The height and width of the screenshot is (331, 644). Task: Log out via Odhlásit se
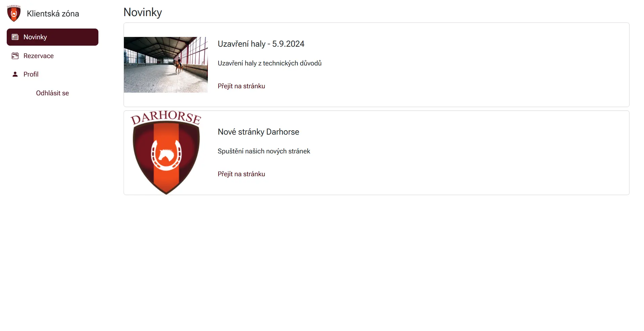point(52,93)
